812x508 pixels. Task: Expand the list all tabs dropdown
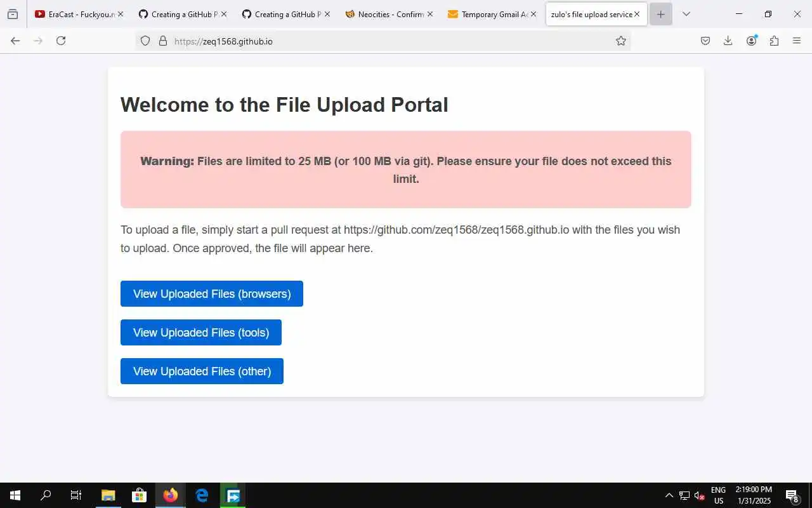coord(686,14)
